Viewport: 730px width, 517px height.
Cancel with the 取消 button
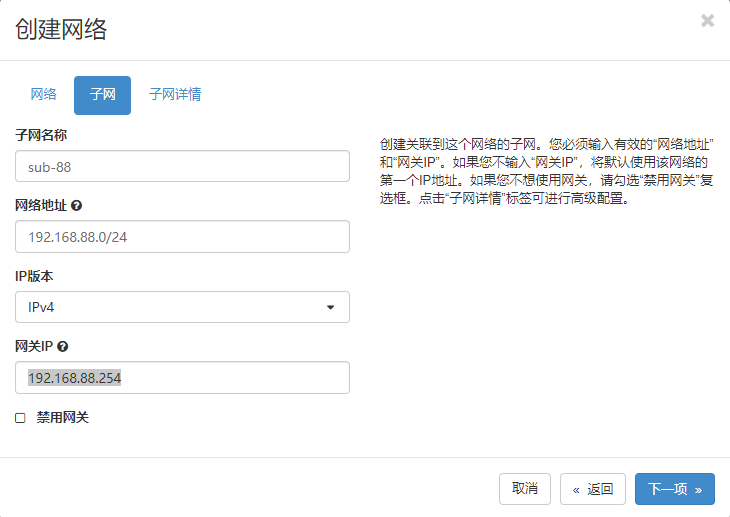pyautogui.click(x=525, y=489)
